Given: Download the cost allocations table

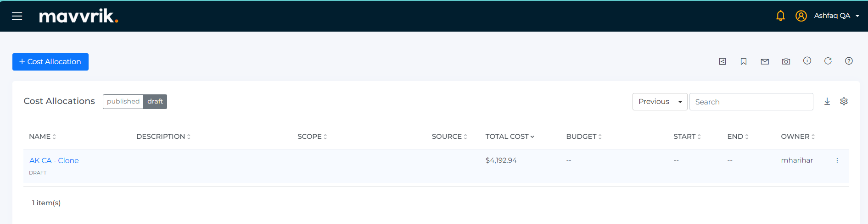Looking at the screenshot, I should point(827,102).
